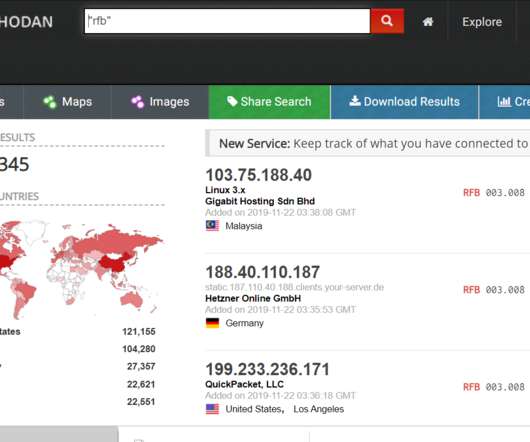Open the Create Report chart button
Image resolution: width=530 pixels, height=442 pixels.
[505, 102]
